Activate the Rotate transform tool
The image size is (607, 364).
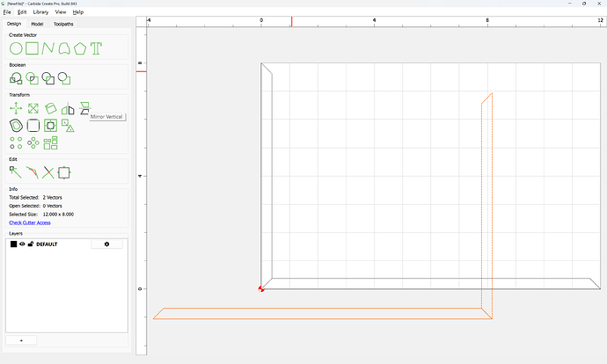coord(51,108)
